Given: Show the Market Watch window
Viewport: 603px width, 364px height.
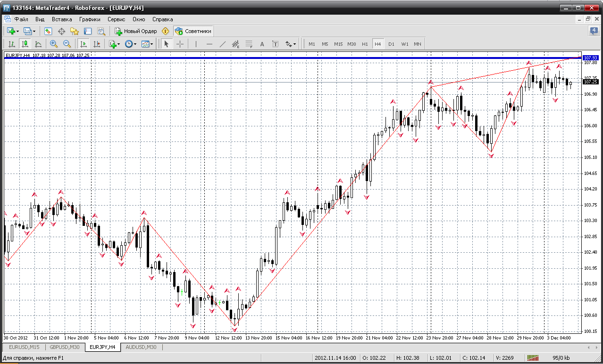Looking at the screenshot, I should click(48, 31).
